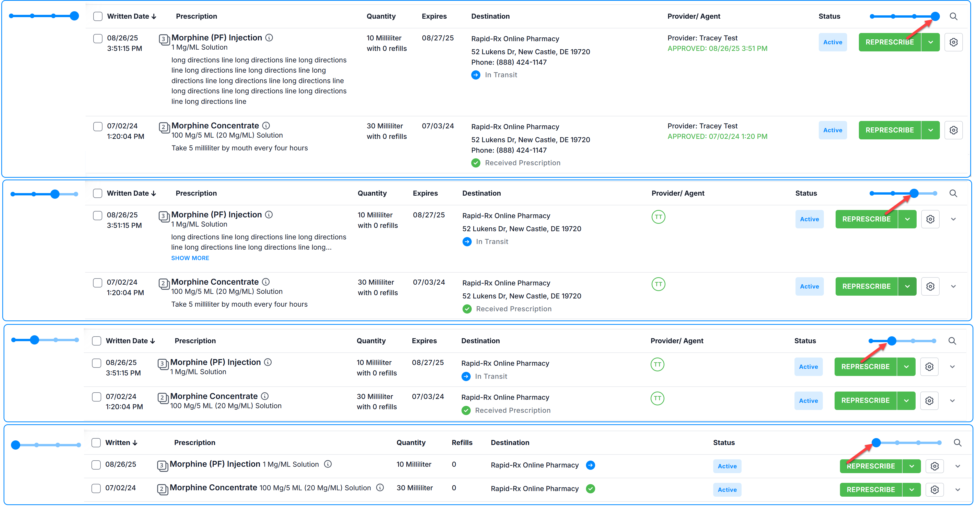Screen dimensions: 980x512
Task: Check the 07/02/24 row in top table
Action: 98,126
